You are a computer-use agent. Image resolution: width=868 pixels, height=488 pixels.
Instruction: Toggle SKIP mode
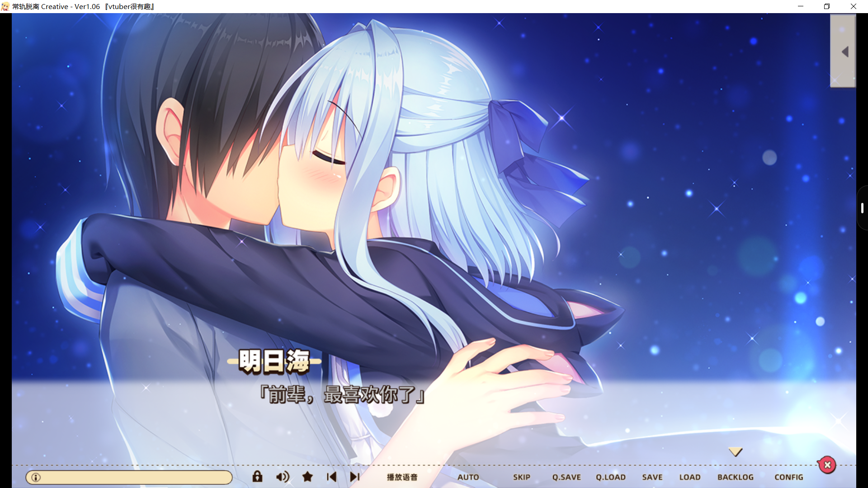pyautogui.click(x=521, y=477)
